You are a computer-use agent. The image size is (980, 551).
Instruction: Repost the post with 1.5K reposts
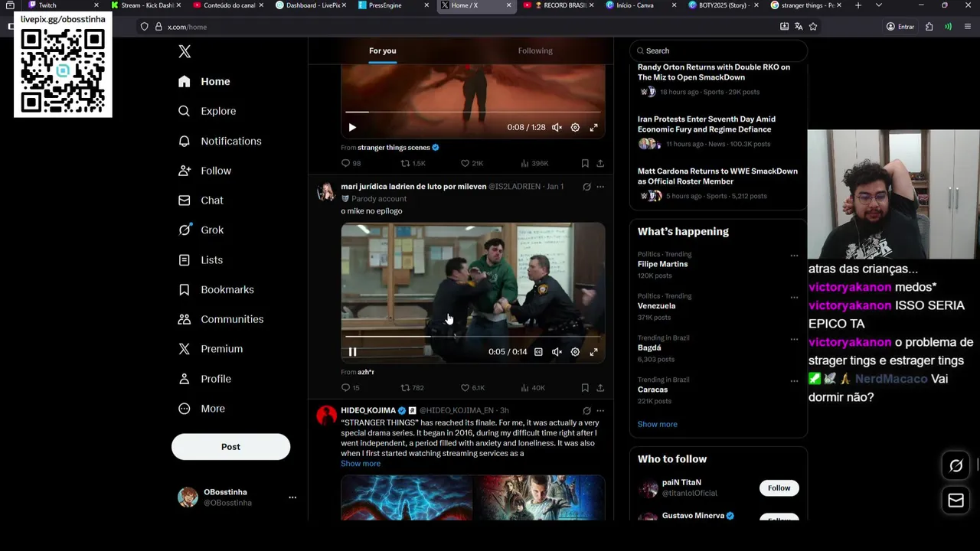413,163
